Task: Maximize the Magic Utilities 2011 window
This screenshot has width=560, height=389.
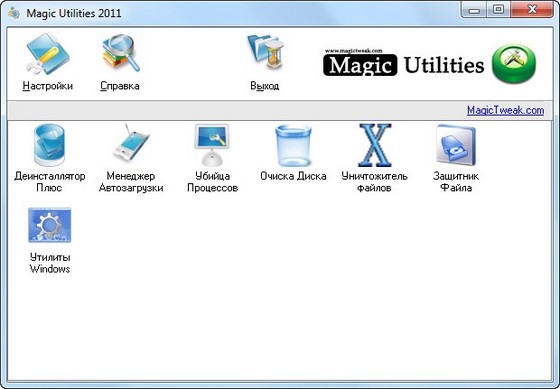Action: click(x=498, y=9)
